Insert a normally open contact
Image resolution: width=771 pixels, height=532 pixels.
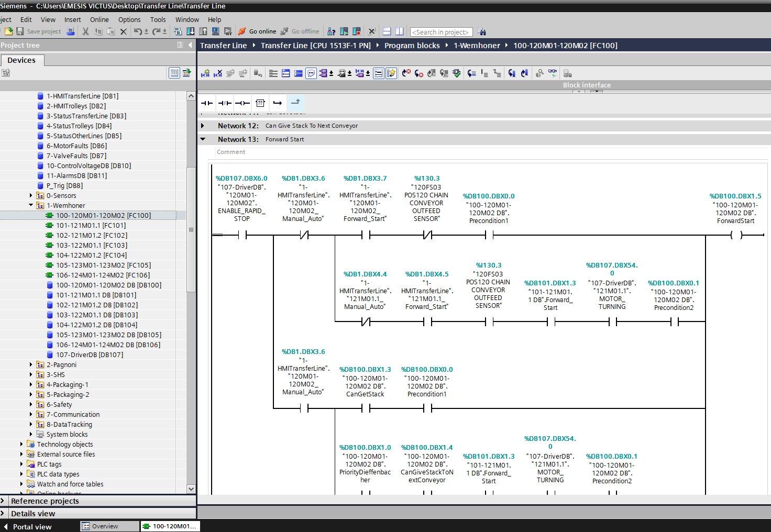point(207,103)
